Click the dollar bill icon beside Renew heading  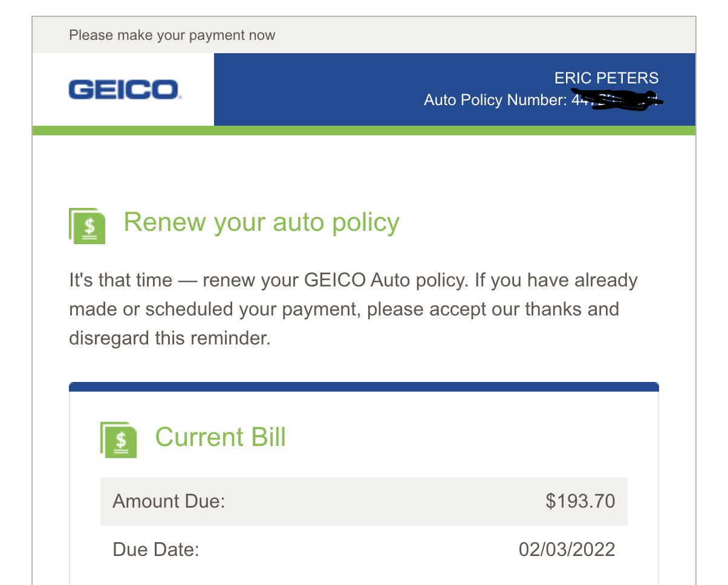tap(88, 226)
